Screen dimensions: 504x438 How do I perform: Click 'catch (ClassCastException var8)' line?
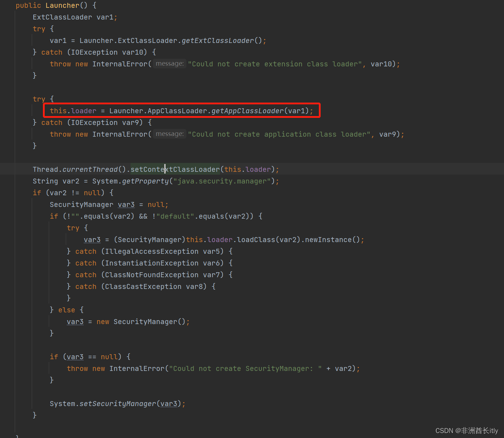[x=141, y=286]
